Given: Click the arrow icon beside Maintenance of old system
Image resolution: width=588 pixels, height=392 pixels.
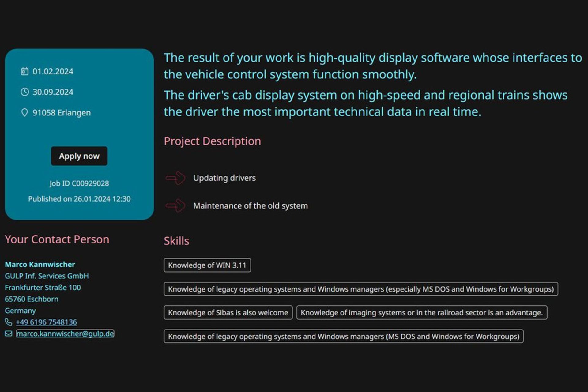Looking at the screenshot, I should (x=175, y=205).
